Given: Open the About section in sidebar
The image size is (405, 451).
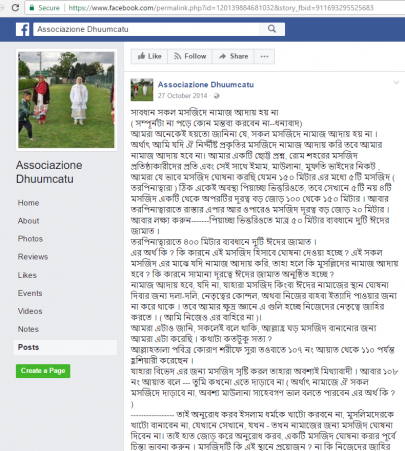Looking at the screenshot, I should pos(28,221).
